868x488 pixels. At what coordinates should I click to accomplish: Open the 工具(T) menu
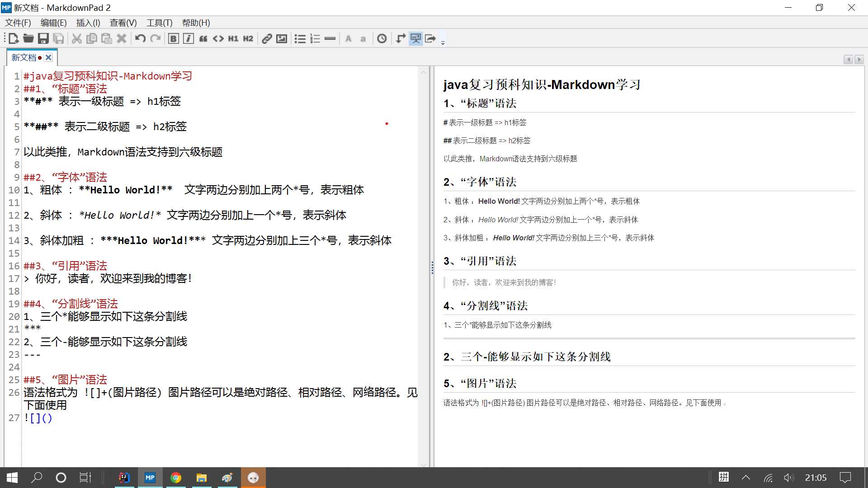pyautogui.click(x=159, y=23)
